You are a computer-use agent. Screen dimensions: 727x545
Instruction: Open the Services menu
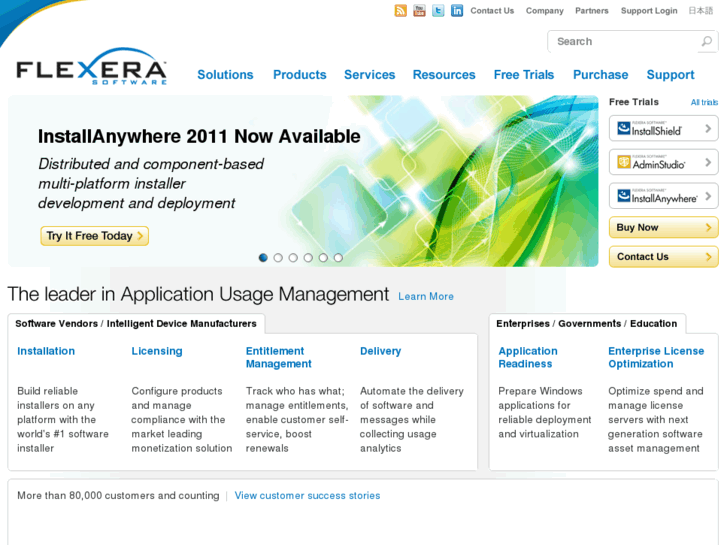tap(370, 75)
